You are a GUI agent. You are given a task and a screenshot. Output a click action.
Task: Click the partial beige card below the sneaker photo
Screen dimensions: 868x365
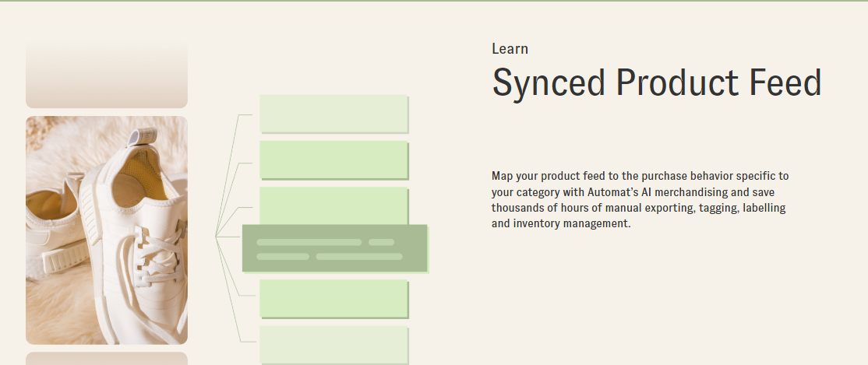[107, 359]
